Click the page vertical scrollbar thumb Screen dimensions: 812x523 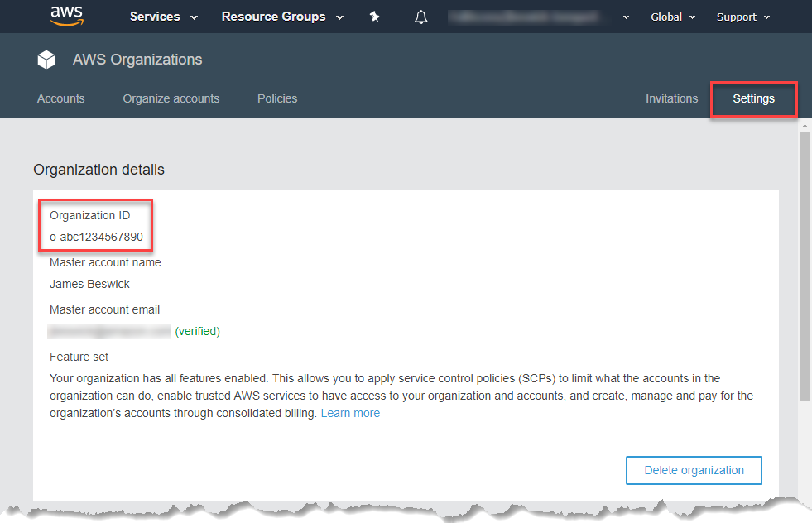coord(805,266)
